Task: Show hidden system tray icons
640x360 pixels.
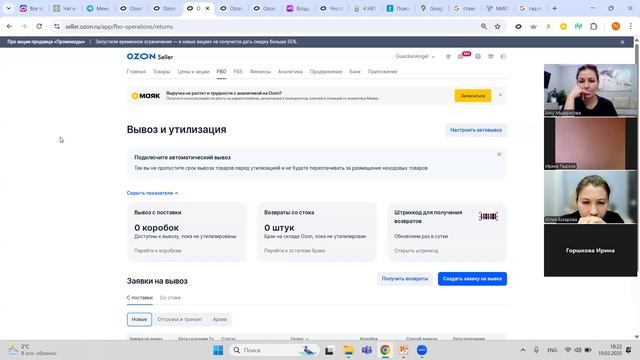Action: (x=522, y=350)
